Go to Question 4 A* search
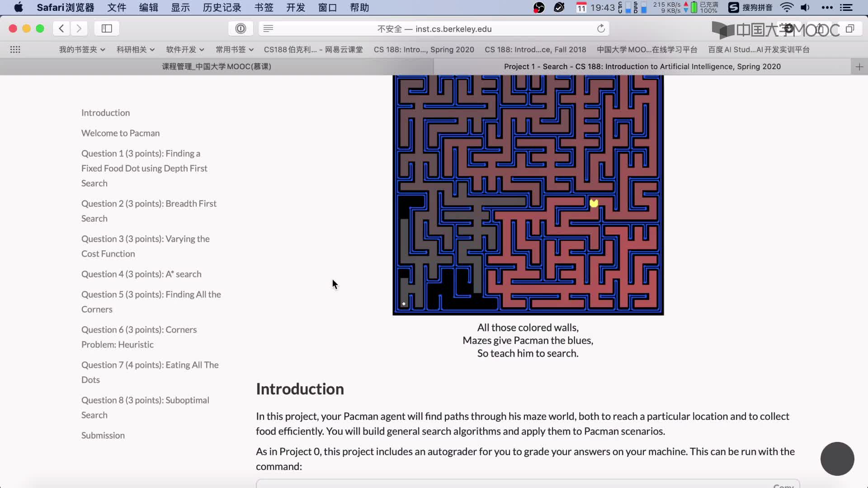 [141, 274]
